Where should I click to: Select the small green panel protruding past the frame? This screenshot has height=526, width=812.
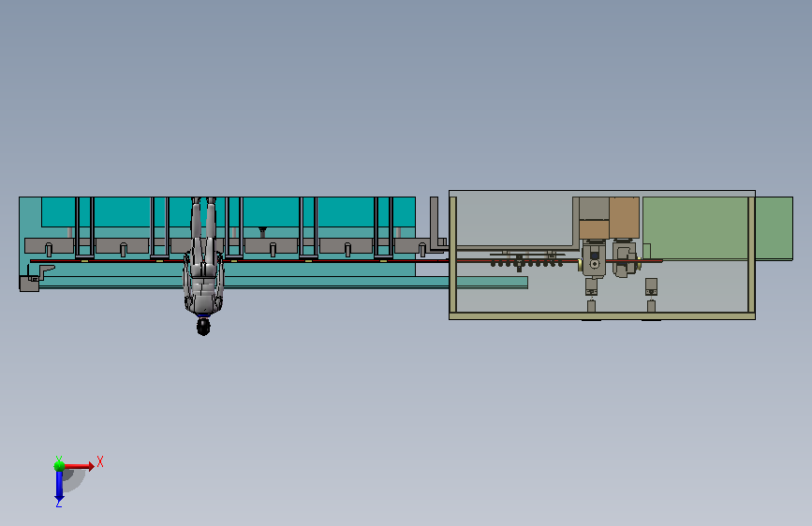click(774, 228)
